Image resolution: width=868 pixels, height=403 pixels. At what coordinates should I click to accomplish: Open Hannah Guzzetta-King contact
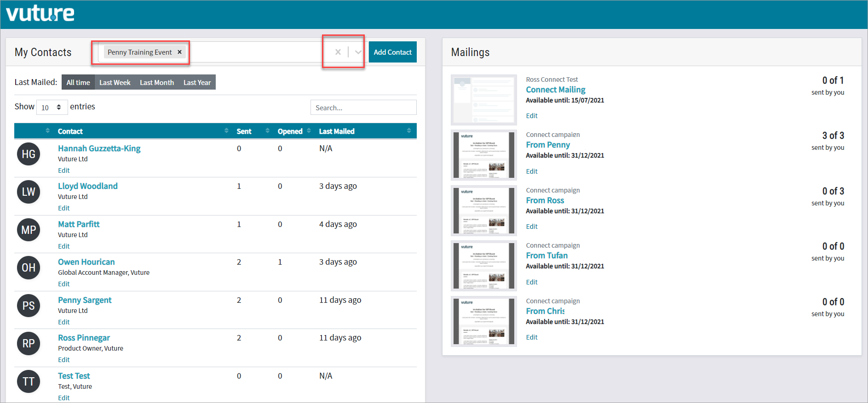[x=99, y=148]
